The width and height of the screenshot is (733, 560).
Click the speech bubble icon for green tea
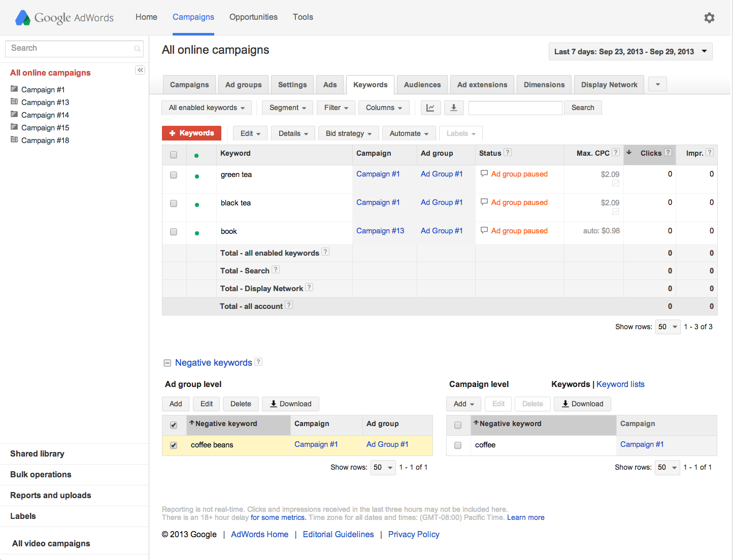(x=484, y=173)
